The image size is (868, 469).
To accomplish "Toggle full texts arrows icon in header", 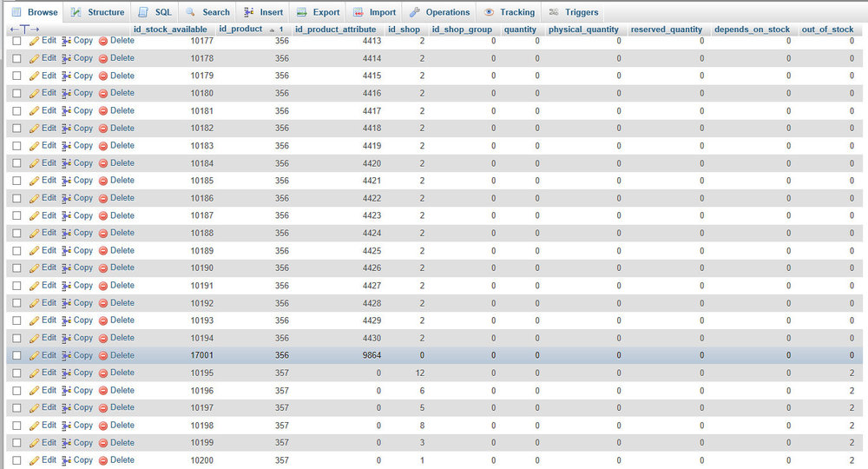I will pyautogui.click(x=24, y=30).
